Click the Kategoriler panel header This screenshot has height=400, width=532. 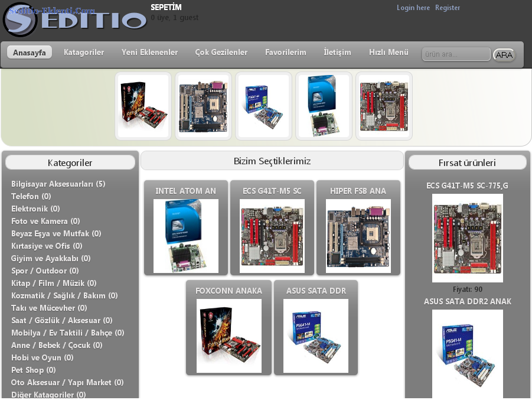click(70, 162)
